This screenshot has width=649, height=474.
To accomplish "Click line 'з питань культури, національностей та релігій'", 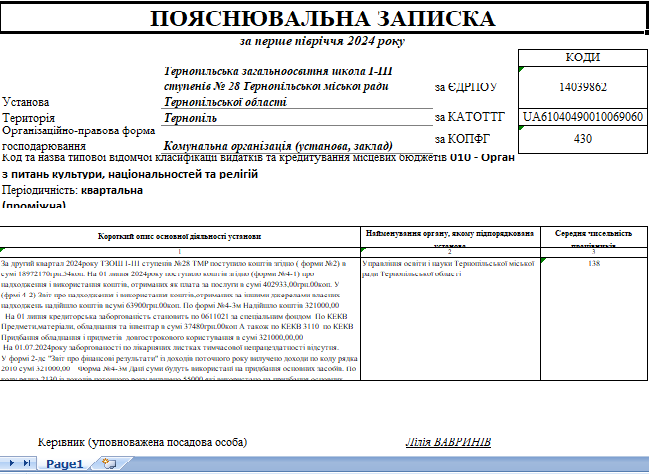I will pyautogui.click(x=130, y=174).
